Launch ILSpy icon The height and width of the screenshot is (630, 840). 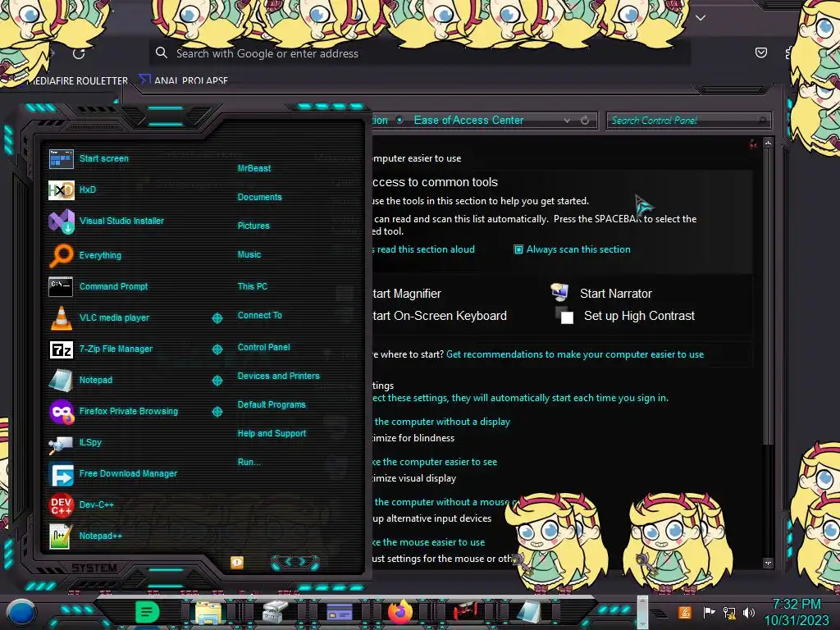point(61,443)
